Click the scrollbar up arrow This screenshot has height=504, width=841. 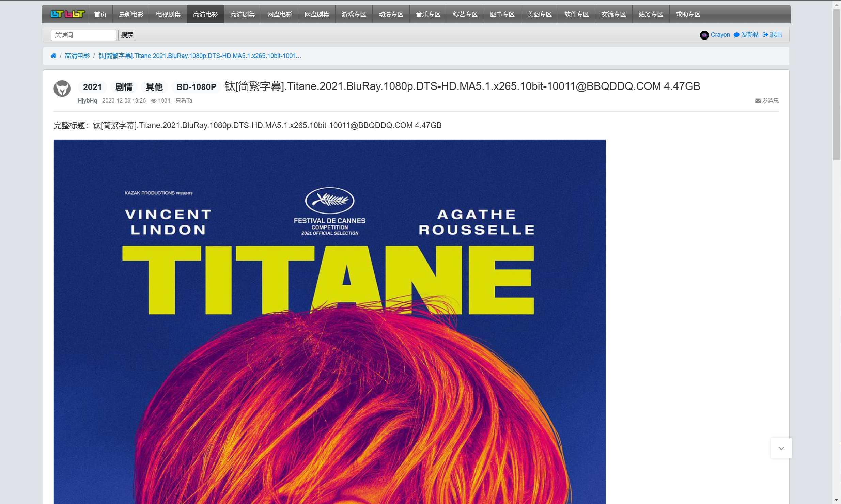(x=837, y=5)
